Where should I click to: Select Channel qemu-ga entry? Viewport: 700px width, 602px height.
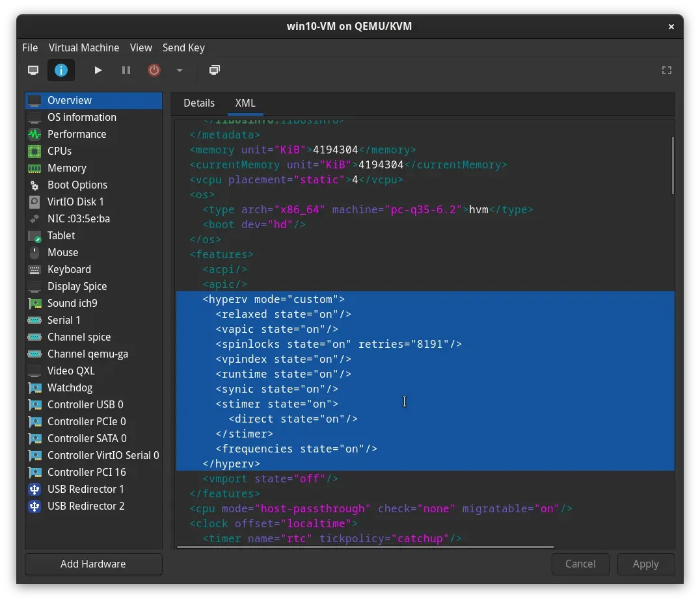click(x=94, y=354)
